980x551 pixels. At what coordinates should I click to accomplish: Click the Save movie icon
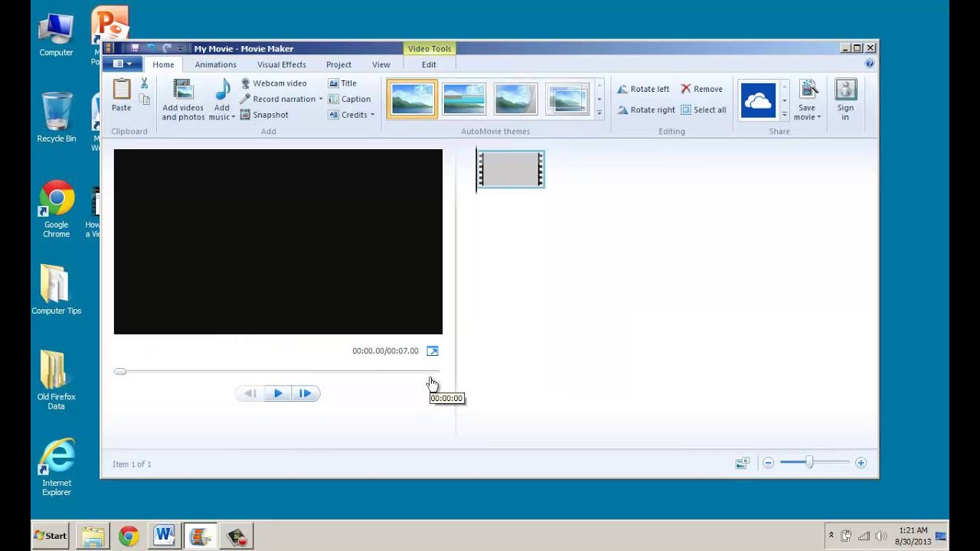808,90
